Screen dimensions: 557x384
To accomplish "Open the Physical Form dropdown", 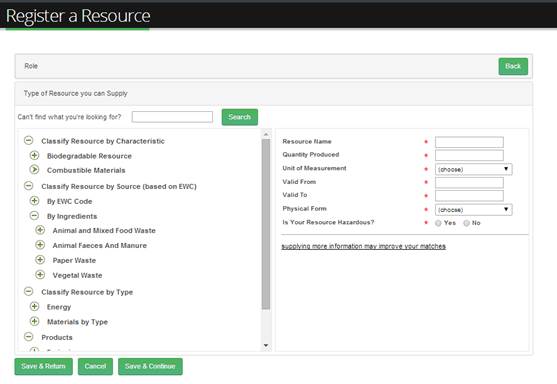I will [x=474, y=210].
